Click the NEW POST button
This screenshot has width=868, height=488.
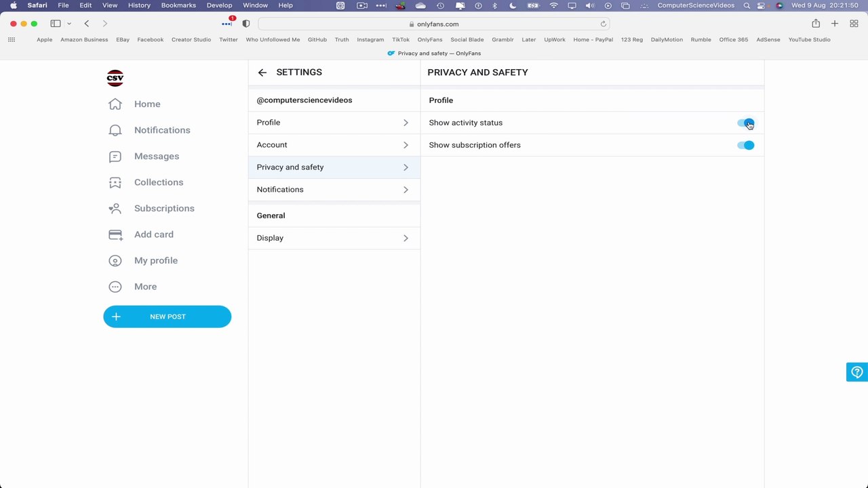(x=167, y=317)
